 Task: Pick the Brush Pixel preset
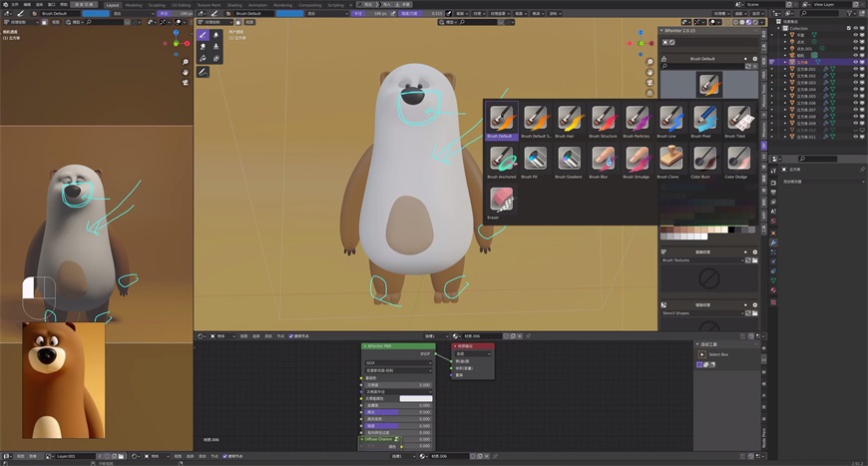click(x=704, y=121)
